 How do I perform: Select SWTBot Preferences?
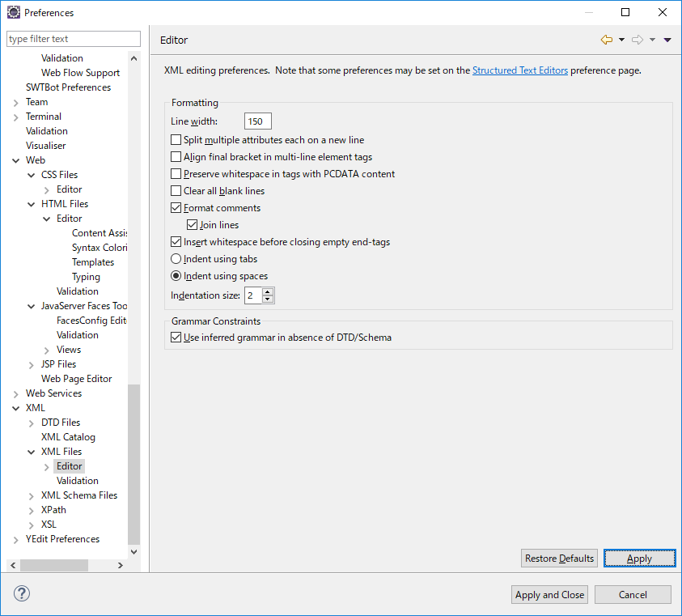68,87
